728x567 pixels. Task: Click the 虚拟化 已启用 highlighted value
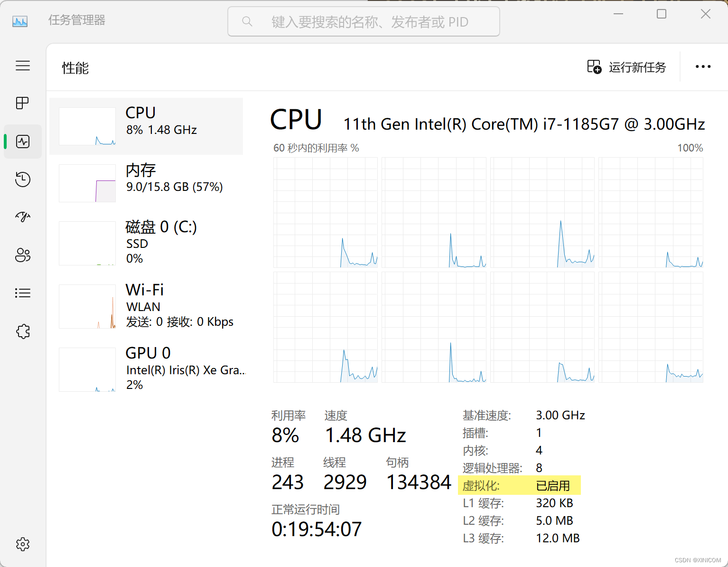(x=553, y=485)
